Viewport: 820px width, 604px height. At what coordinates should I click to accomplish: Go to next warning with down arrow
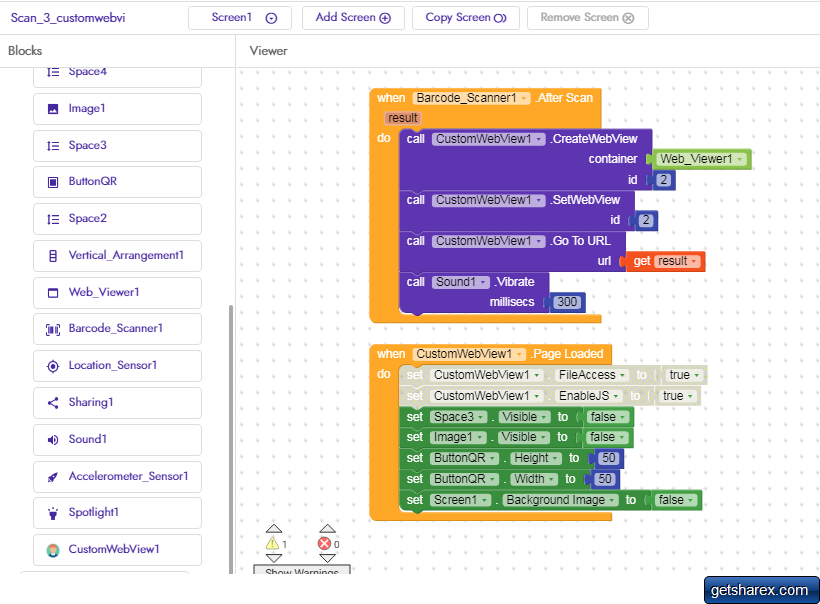click(274, 558)
